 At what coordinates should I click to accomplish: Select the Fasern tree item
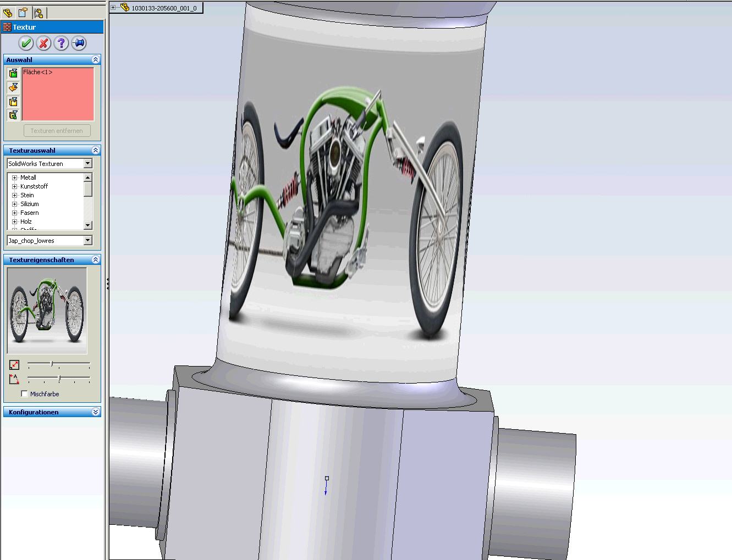pos(30,213)
